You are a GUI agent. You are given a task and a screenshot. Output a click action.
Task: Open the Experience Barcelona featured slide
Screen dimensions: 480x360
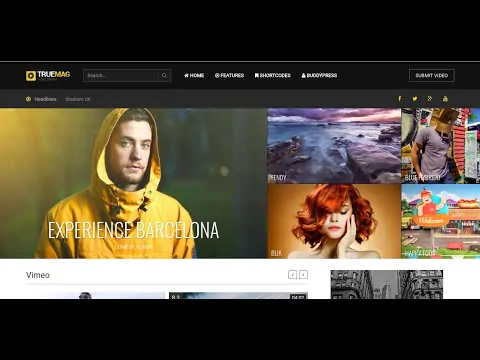tap(133, 183)
